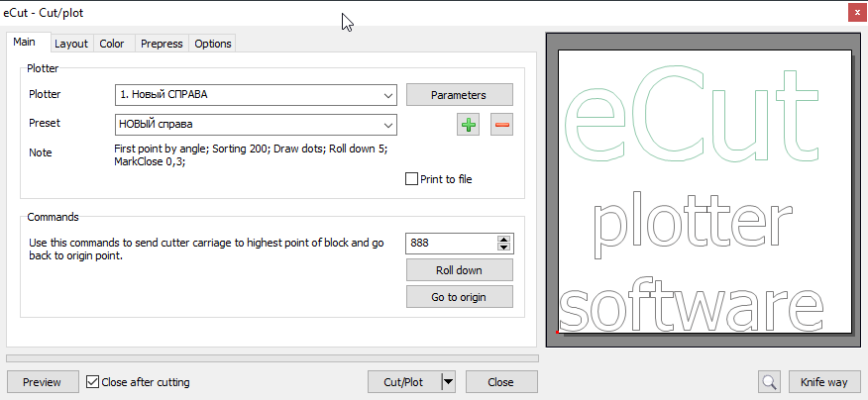The image size is (868, 400).
Task: Open plotter Parameters button
Action: click(460, 95)
